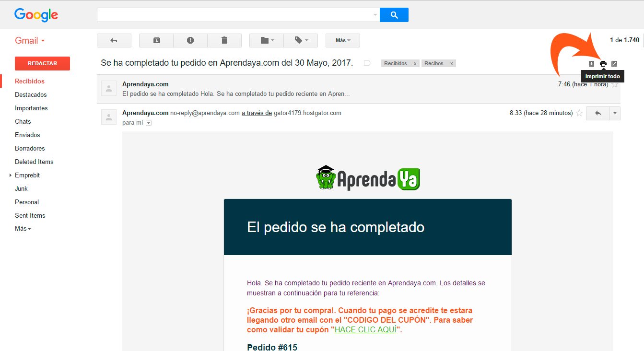The width and height of the screenshot is (644, 351).
Task: Open Sent Items label
Action: tap(30, 215)
